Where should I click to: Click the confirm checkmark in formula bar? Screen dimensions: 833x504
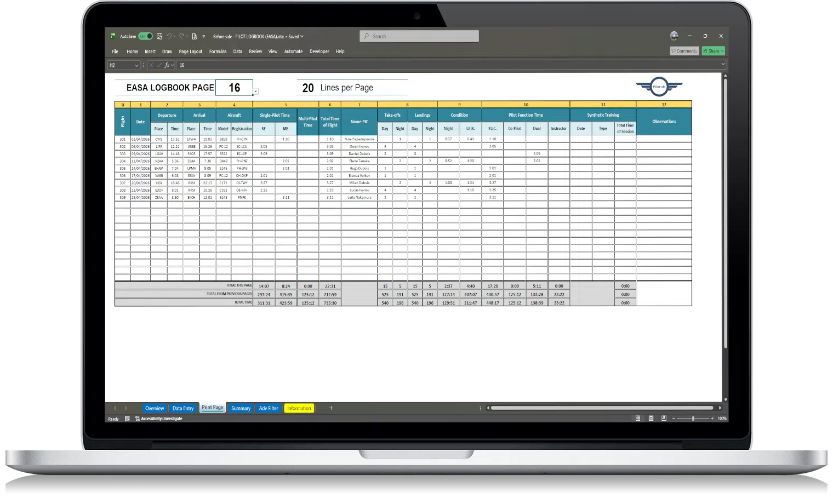(159, 65)
